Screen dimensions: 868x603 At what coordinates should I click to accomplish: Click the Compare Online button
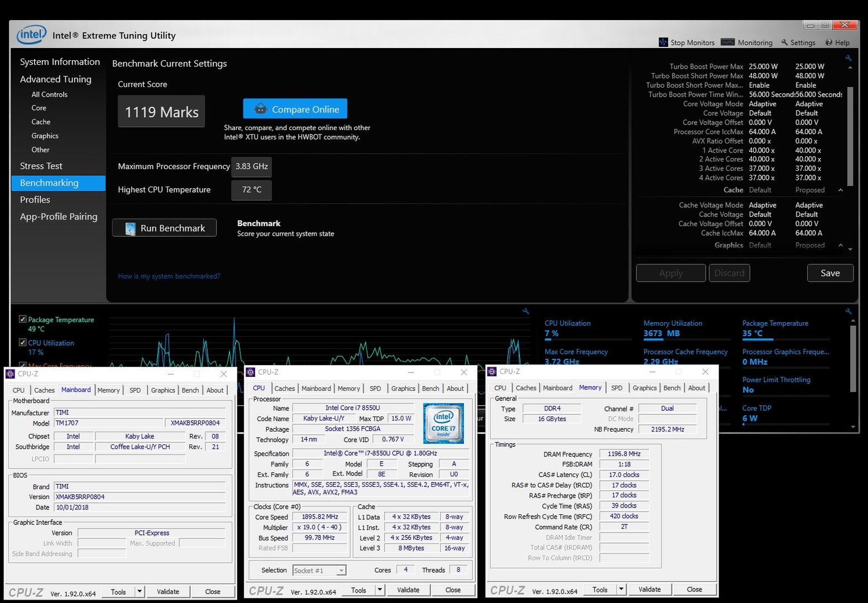coord(295,109)
